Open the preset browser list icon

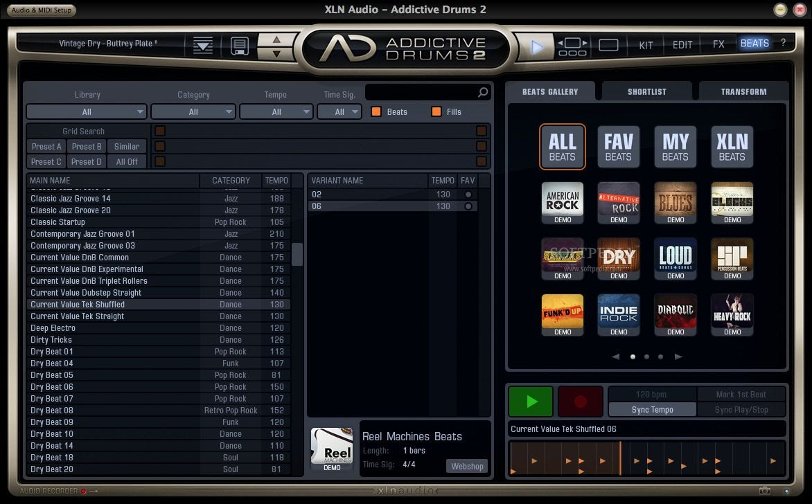coord(202,44)
